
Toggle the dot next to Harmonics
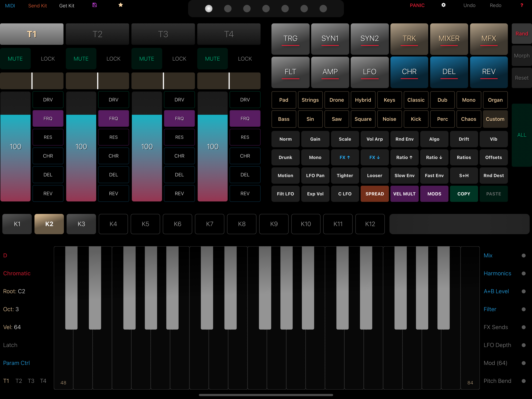click(x=524, y=273)
